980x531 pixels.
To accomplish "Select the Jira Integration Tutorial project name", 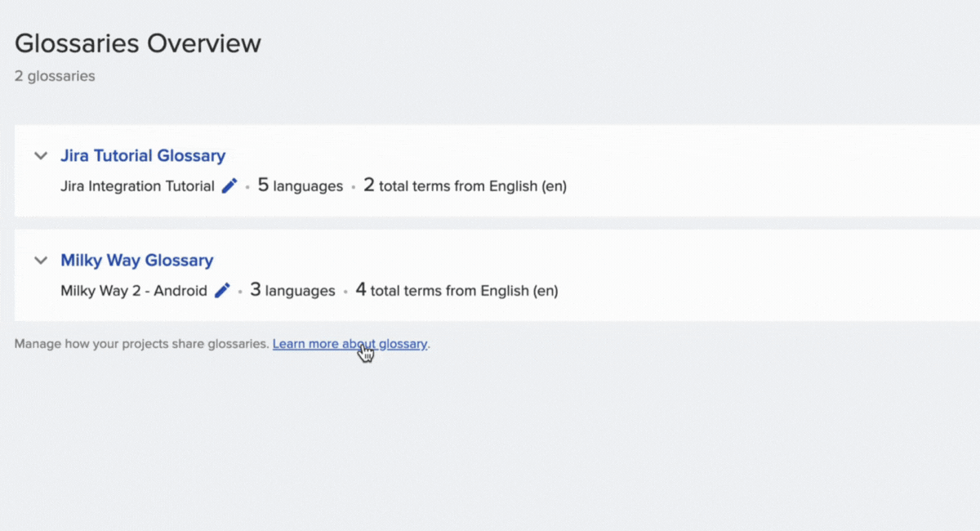I will tap(137, 186).
